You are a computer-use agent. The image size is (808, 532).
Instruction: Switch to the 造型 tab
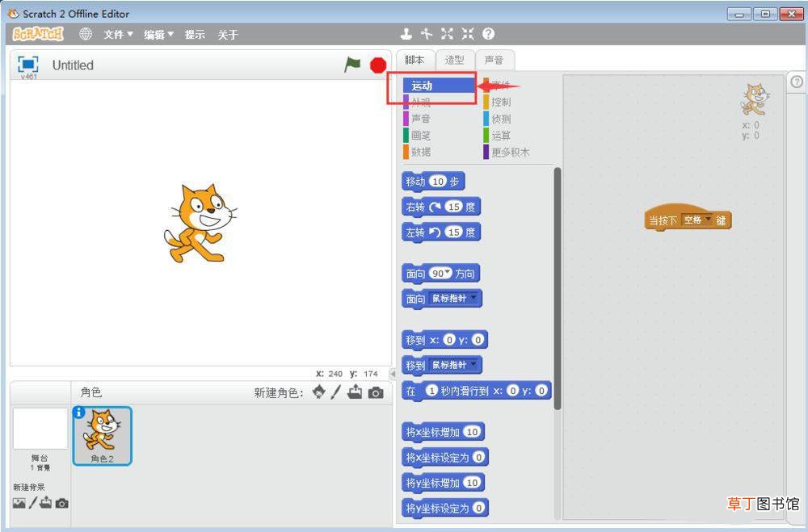[x=454, y=61]
